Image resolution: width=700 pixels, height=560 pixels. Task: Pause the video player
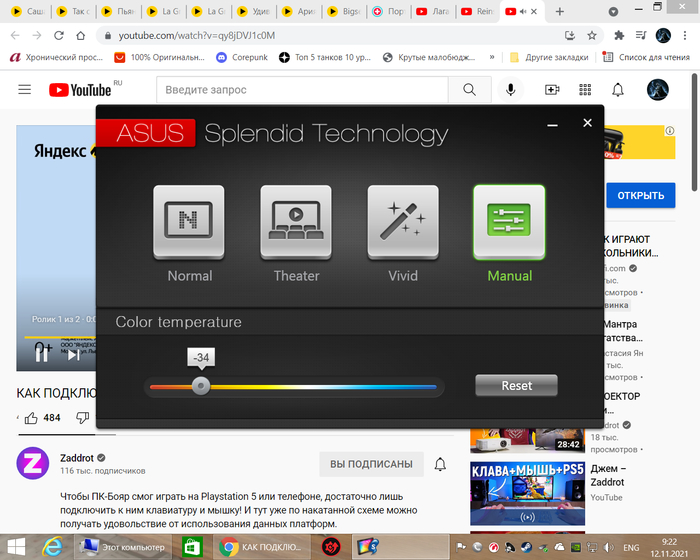point(42,353)
